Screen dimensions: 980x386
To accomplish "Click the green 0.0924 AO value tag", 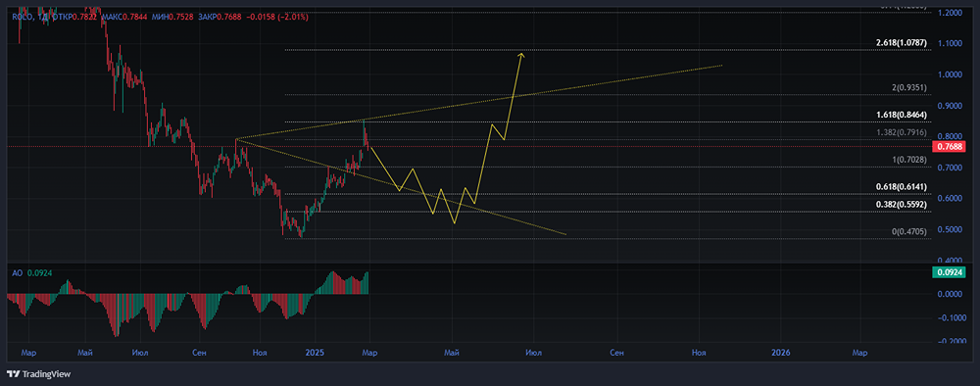I will click(x=949, y=272).
